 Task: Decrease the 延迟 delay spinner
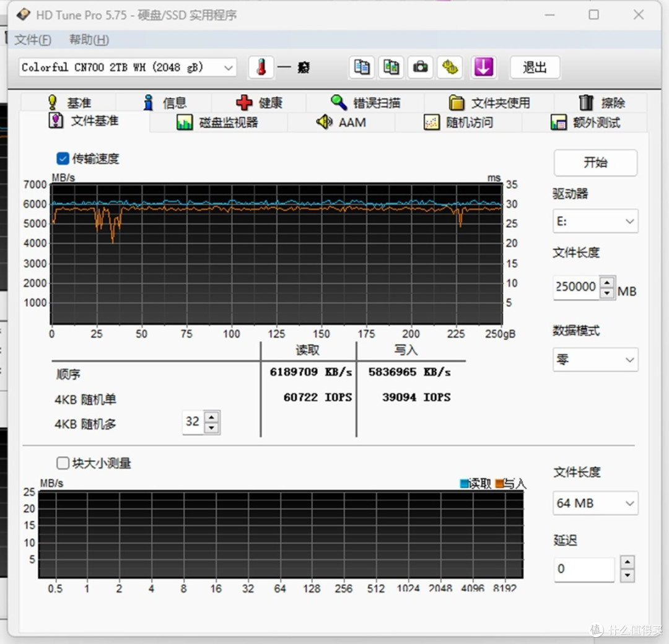point(627,575)
